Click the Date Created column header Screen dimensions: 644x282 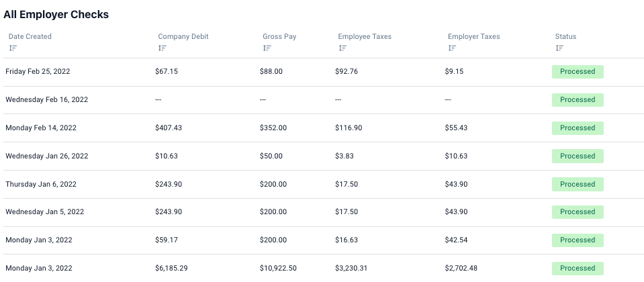point(30,36)
